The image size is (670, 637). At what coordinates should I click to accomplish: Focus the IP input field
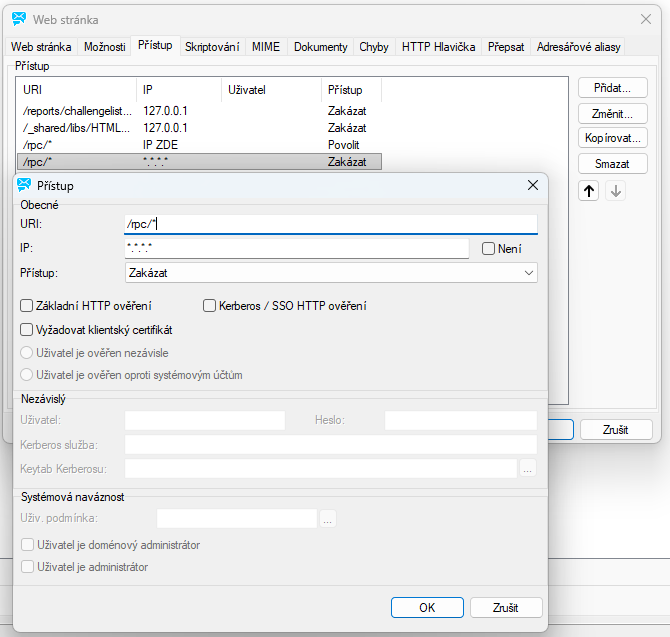(297, 248)
